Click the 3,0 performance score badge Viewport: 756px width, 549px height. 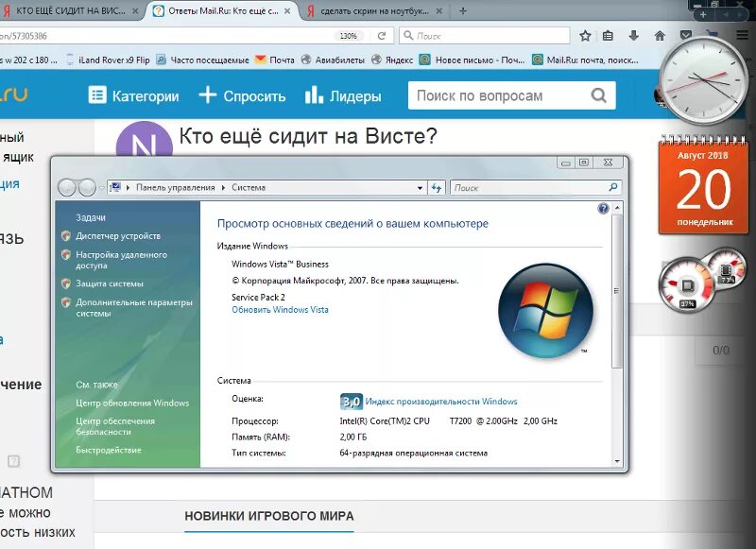tap(351, 401)
